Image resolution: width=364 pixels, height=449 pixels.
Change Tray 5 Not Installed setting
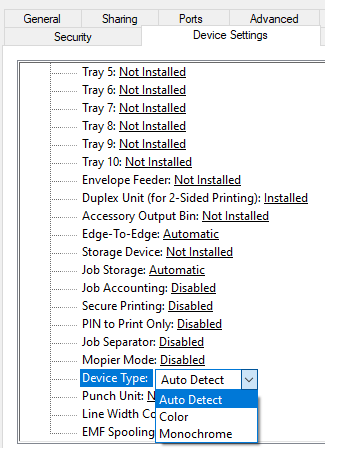pyautogui.click(x=152, y=72)
